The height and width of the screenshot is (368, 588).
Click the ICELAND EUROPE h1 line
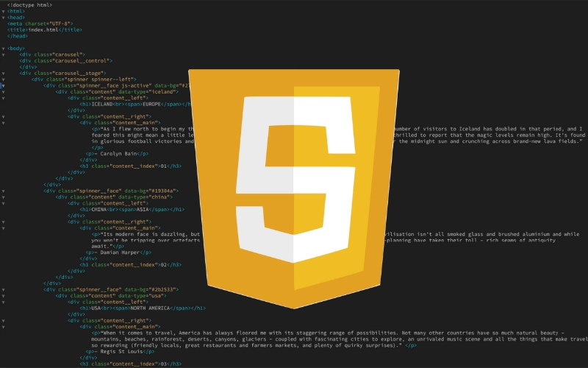[x=136, y=104]
